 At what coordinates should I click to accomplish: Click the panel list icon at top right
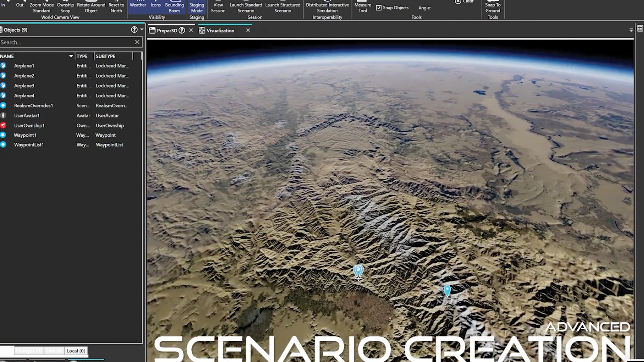point(640,29)
